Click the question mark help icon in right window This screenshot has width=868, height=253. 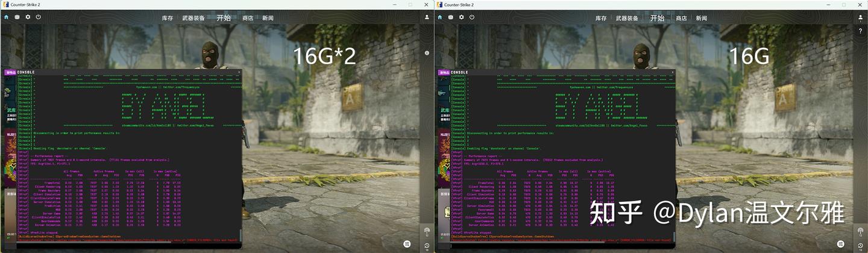click(x=861, y=31)
